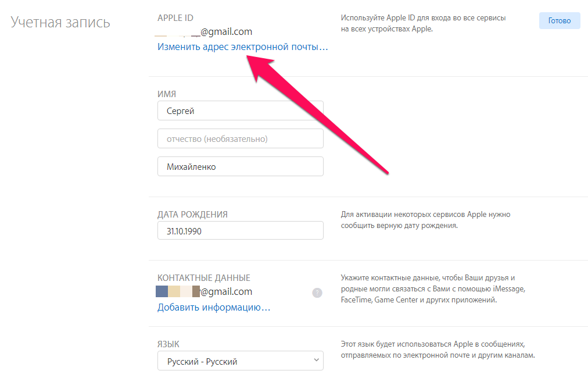Viewport: 588px width, 392px height.
Task: Click the iMessage and FaceTime contact description
Action: (x=432, y=289)
